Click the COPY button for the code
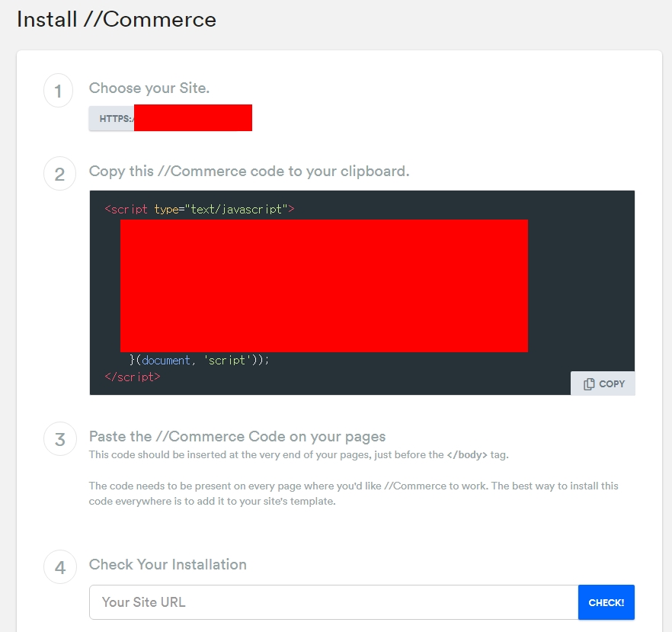672x632 pixels. pyautogui.click(x=603, y=383)
